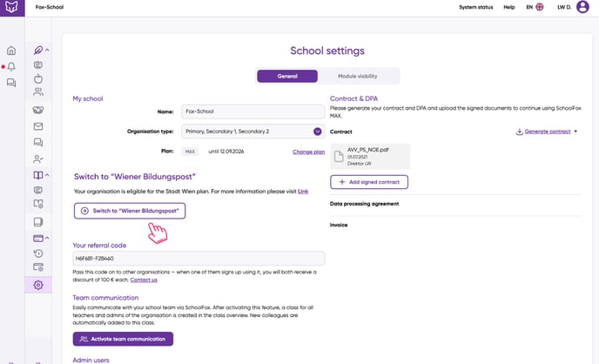Image resolution: width=599 pixels, height=364 pixels.
Task: Click the MAX plan badge
Action: click(x=190, y=152)
